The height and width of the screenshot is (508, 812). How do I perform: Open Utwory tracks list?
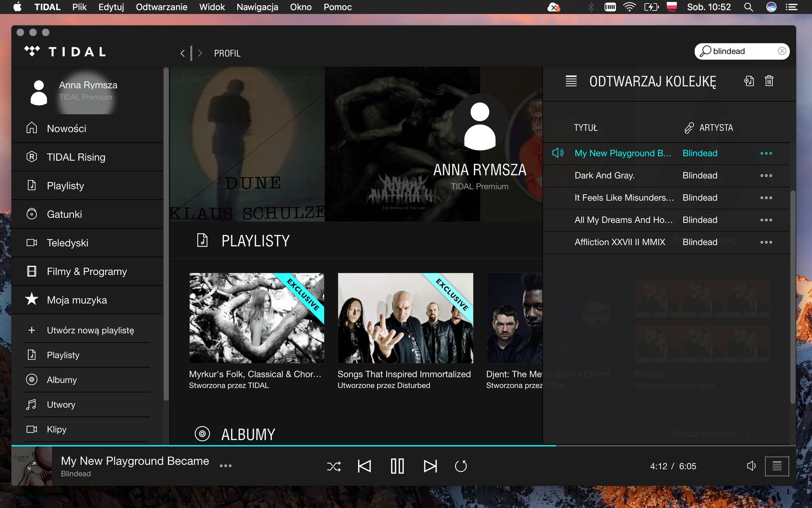click(x=87, y=405)
